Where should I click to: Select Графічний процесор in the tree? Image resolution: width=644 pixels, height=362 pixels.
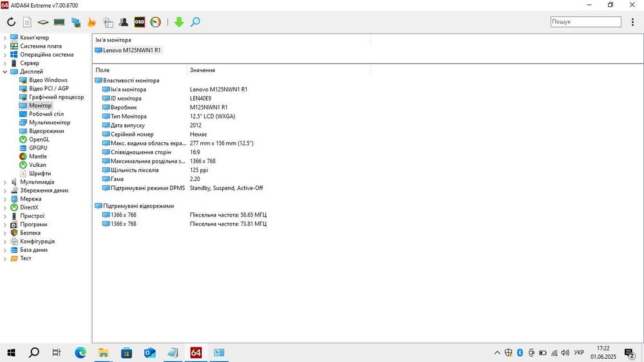pyautogui.click(x=56, y=97)
